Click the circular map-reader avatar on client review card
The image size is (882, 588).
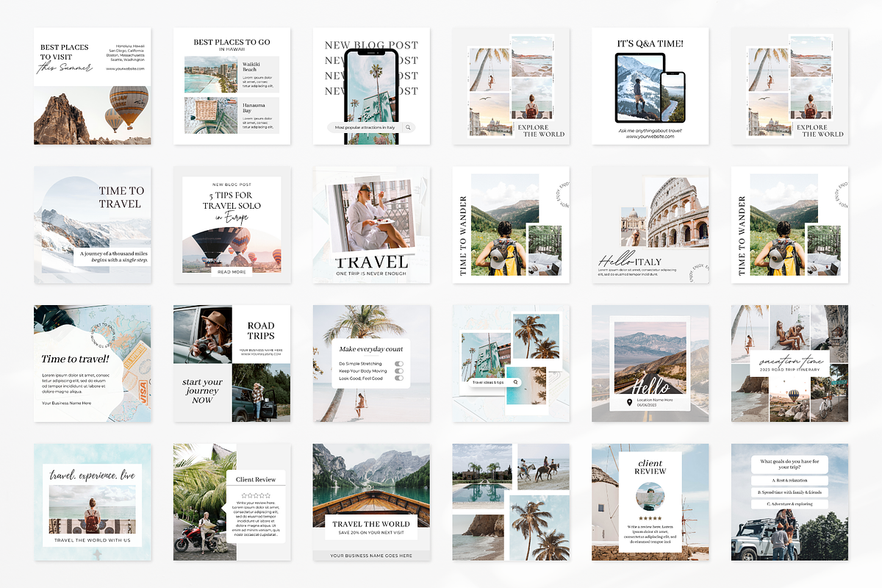click(x=650, y=497)
